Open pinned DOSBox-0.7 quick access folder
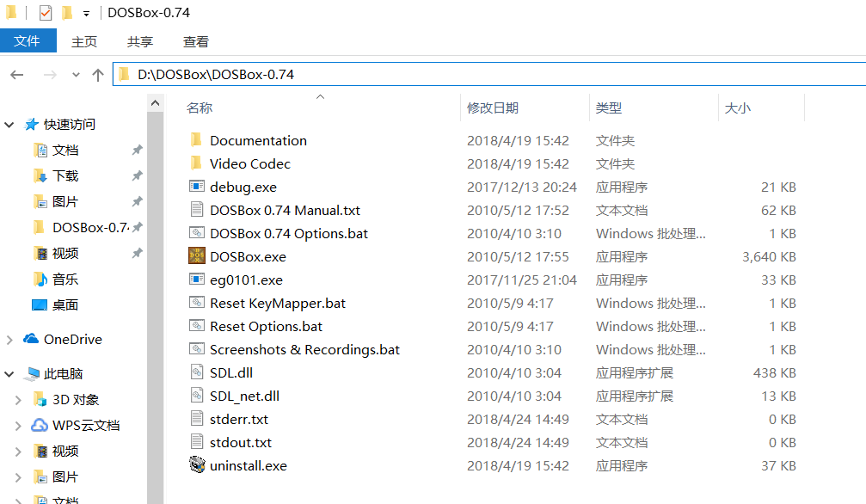Viewport: 866px width, 504px height. tap(89, 228)
